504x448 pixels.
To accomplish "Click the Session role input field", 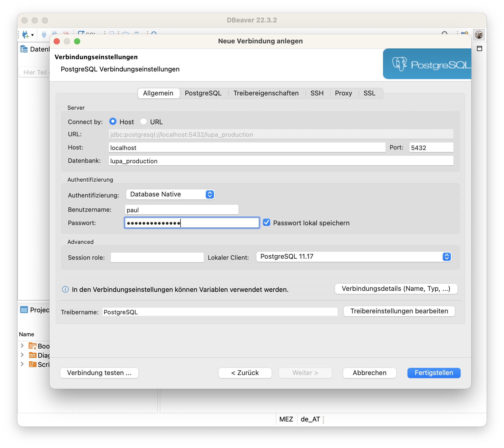I will point(157,257).
